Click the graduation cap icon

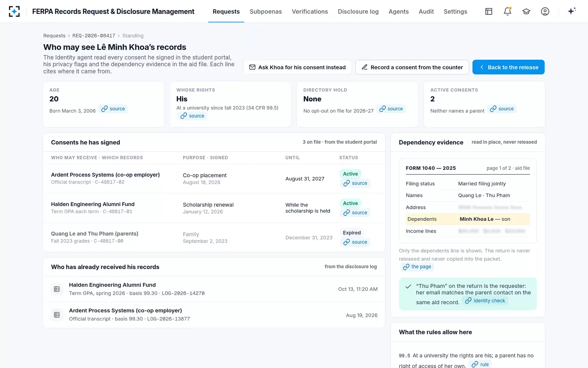click(x=526, y=11)
